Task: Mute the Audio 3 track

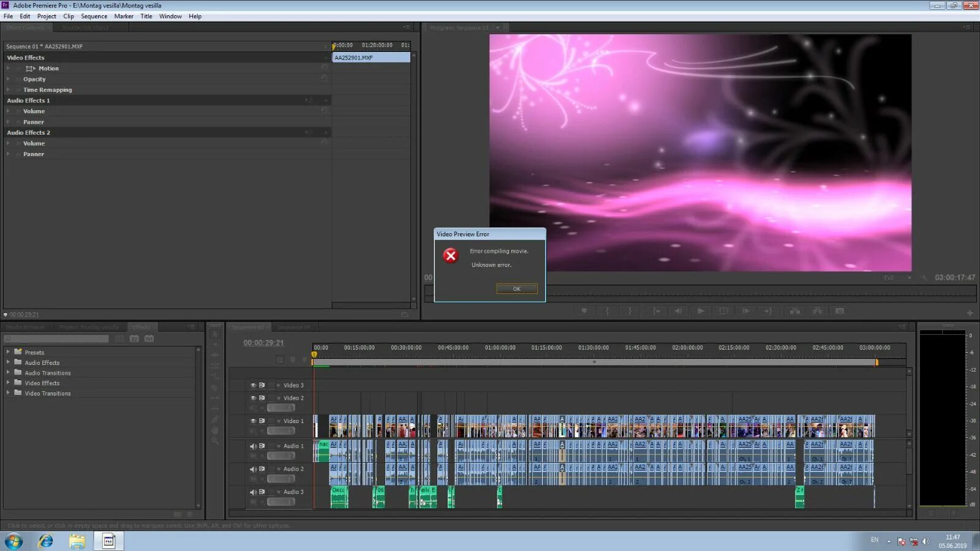Action: (x=253, y=492)
